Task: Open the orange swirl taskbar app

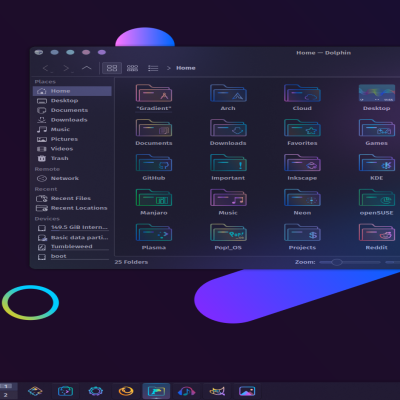Action: coord(126,391)
